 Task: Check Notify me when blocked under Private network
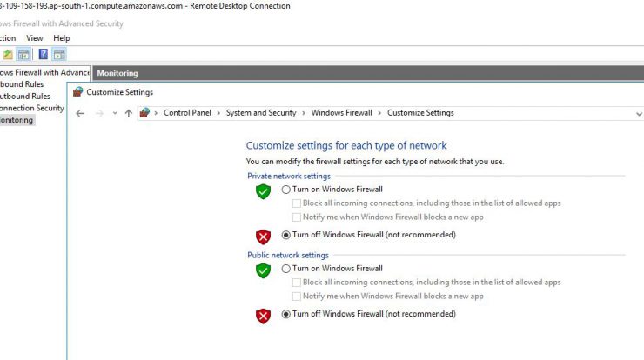[x=297, y=217]
